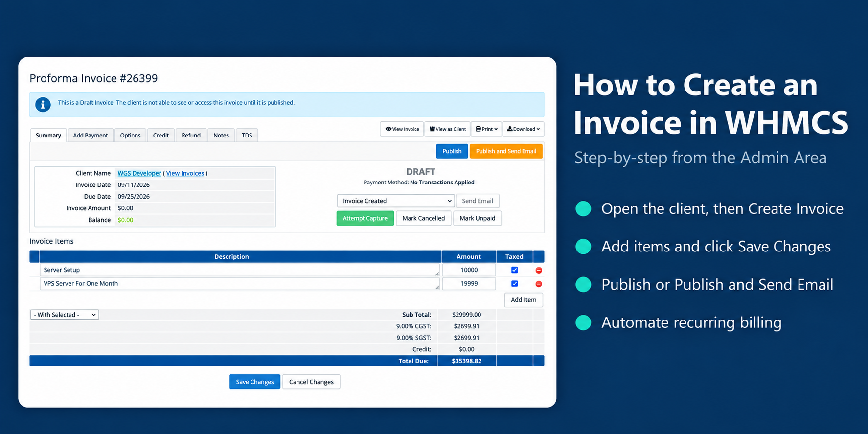Viewport: 868px width, 434px height.
Task: Click the green Attempt Capture button
Action: click(365, 218)
